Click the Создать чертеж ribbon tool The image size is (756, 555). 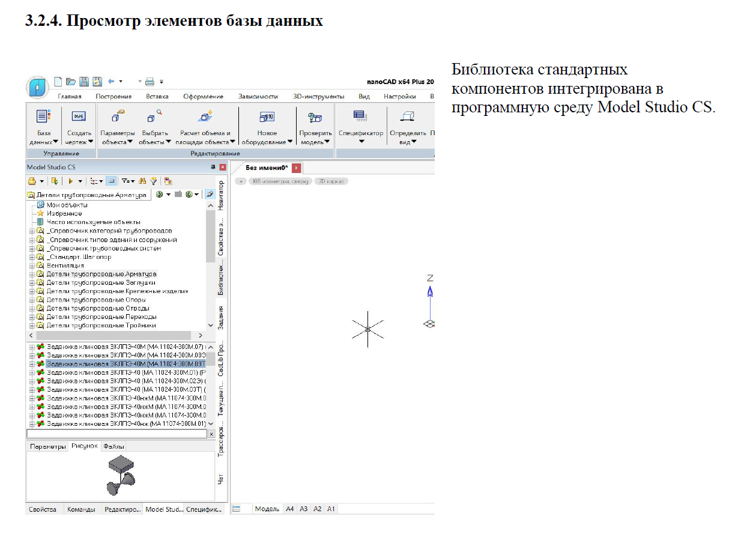click(x=79, y=127)
